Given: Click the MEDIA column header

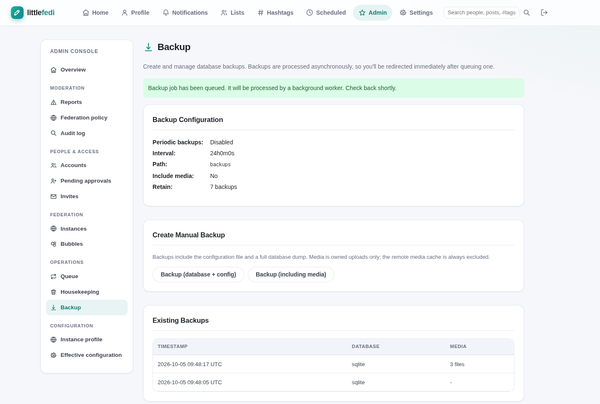Looking at the screenshot, I should click(x=458, y=346).
